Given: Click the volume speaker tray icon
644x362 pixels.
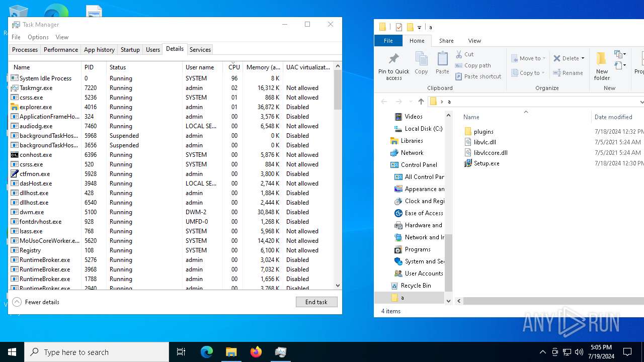Looking at the screenshot, I should [579, 352].
